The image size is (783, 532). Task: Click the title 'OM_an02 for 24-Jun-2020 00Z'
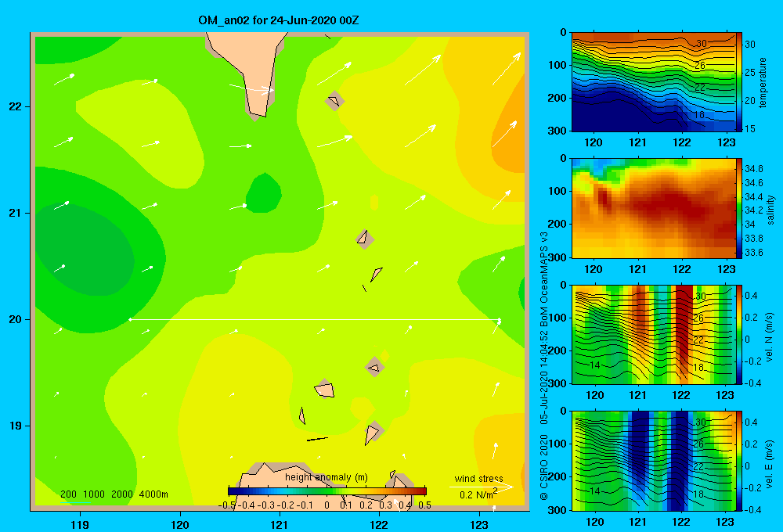pos(278,20)
